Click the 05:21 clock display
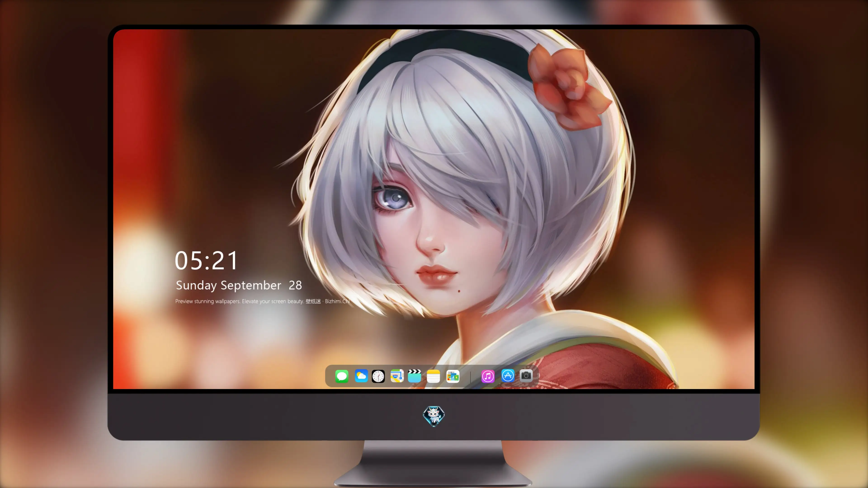868x488 pixels. 206,260
